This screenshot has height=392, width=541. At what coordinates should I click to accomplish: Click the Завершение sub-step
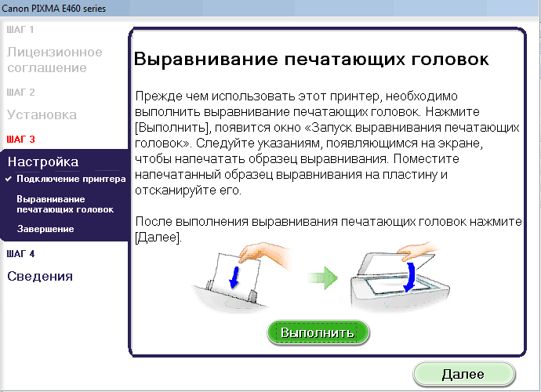coord(45,229)
